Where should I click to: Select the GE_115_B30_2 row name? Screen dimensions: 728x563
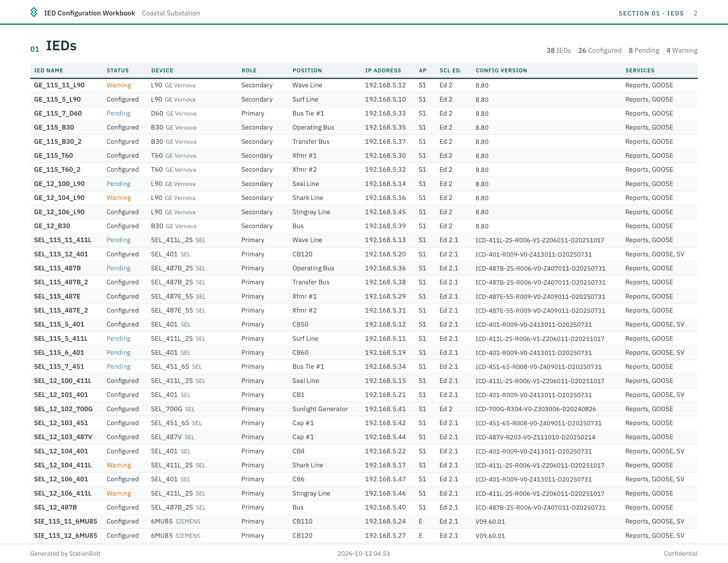(x=58, y=141)
